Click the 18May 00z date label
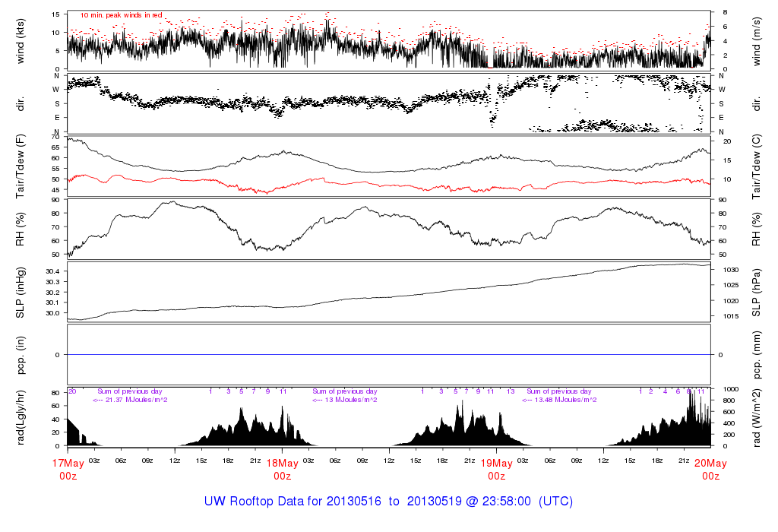Screen dimensions: 778x532 pos(282,468)
